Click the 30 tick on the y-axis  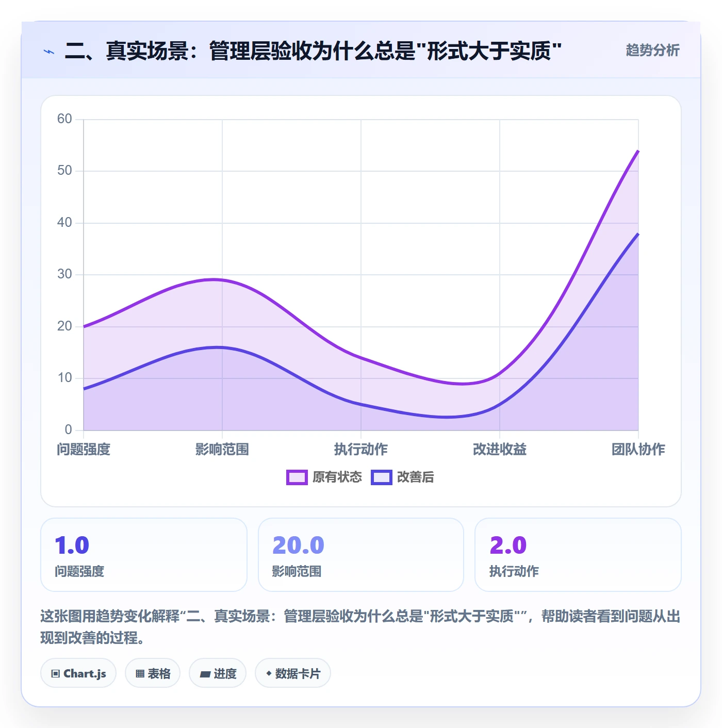(64, 274)
